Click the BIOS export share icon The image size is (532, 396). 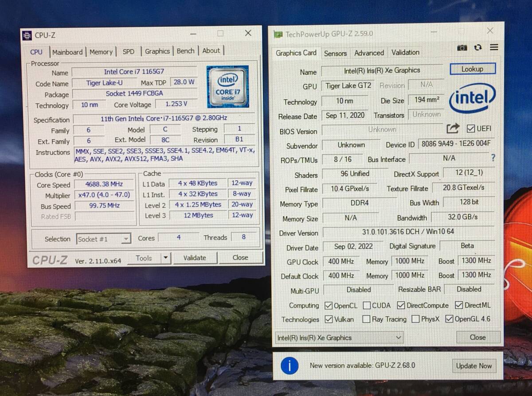pos(453,129)
